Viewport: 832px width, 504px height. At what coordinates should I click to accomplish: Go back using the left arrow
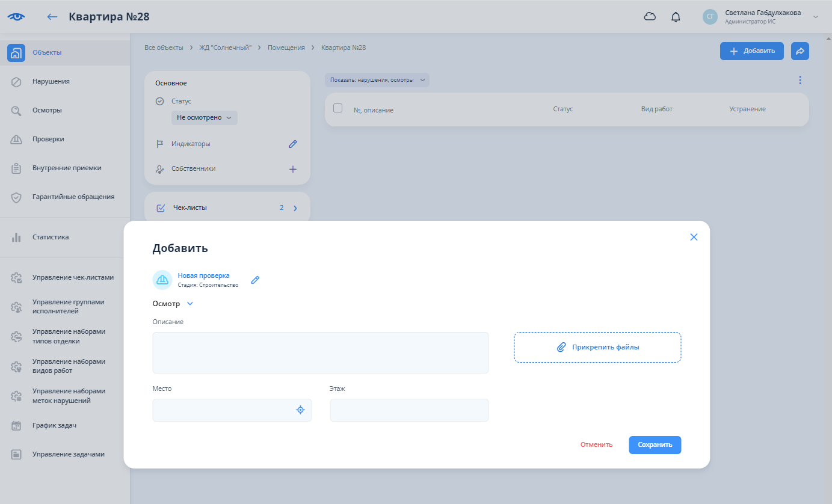(52, 17)
